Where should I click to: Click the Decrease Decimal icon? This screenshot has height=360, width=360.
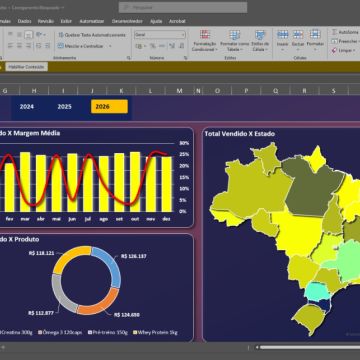181,46
